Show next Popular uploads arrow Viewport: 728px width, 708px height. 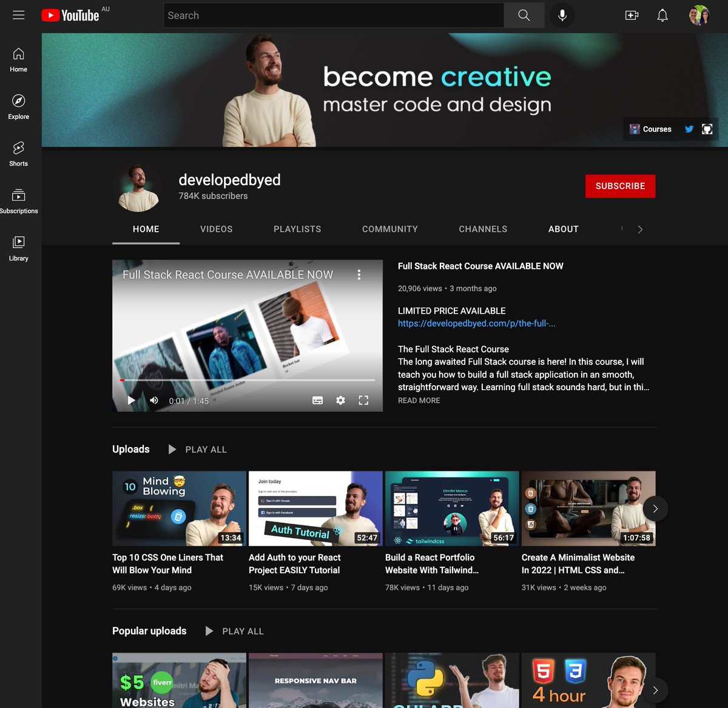655,690
